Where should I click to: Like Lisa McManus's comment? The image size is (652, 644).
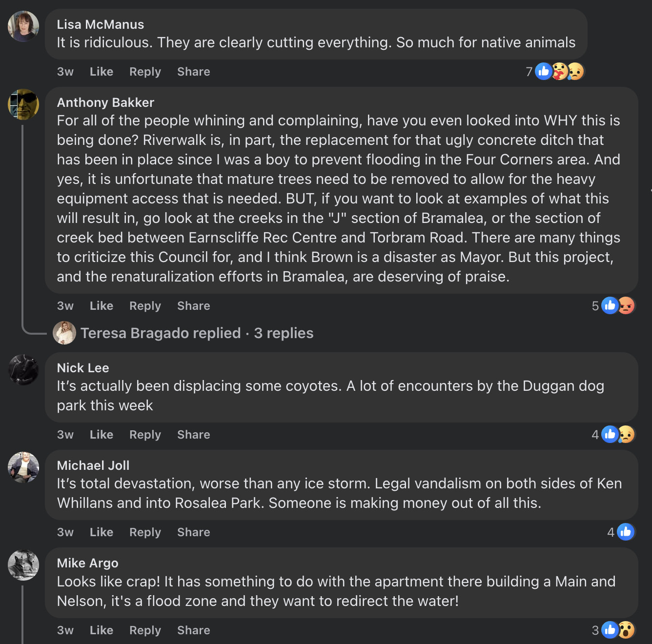(x=102, y=72)
